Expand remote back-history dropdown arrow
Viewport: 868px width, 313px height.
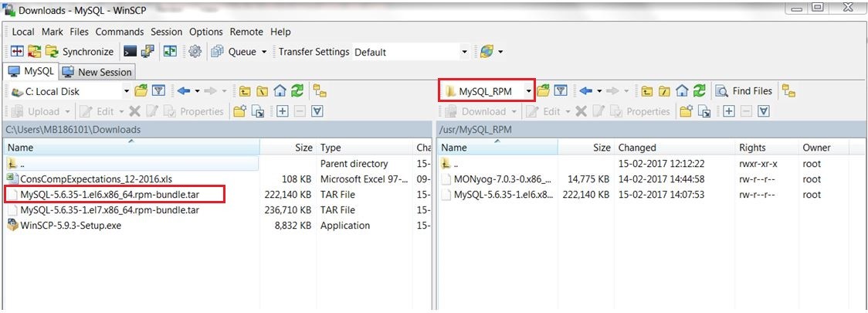599,91
